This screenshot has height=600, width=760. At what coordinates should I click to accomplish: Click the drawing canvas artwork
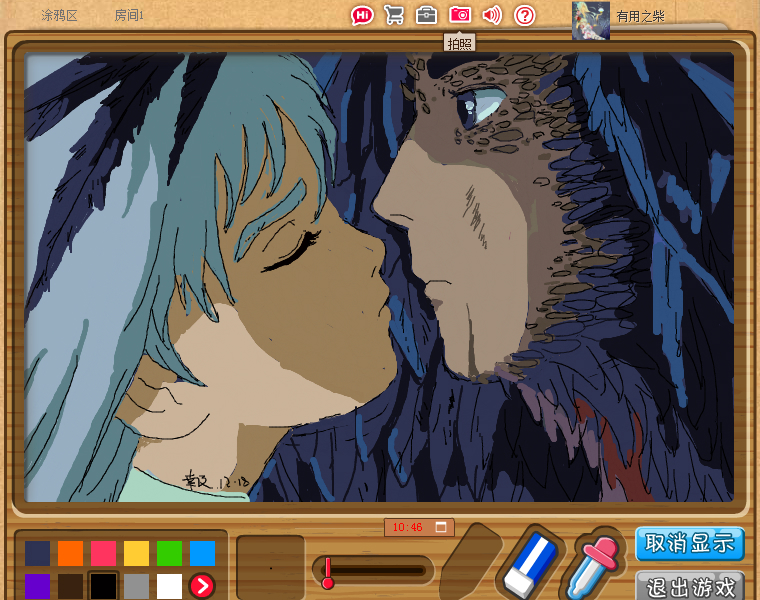(x=379, y=277)
